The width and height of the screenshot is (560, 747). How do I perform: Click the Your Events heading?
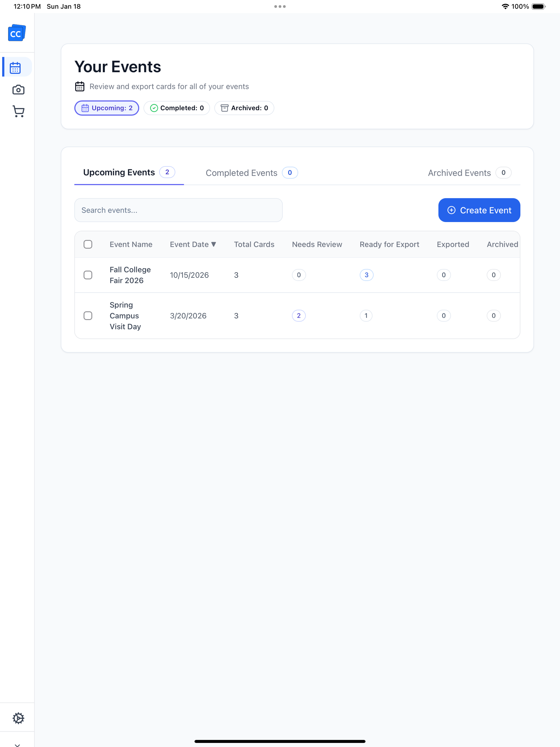point(118,66)
